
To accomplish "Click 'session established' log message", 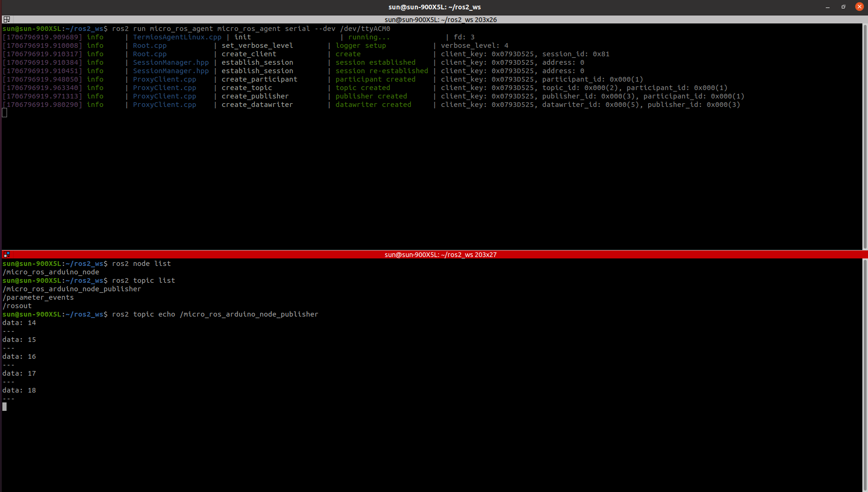I will 375,62.
